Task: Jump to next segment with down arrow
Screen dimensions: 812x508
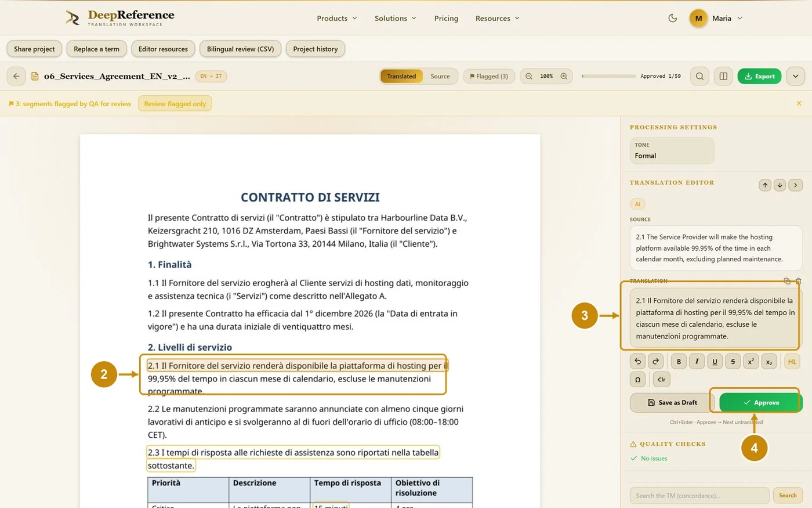Action: pyautogui.click(x=780, y=185)
